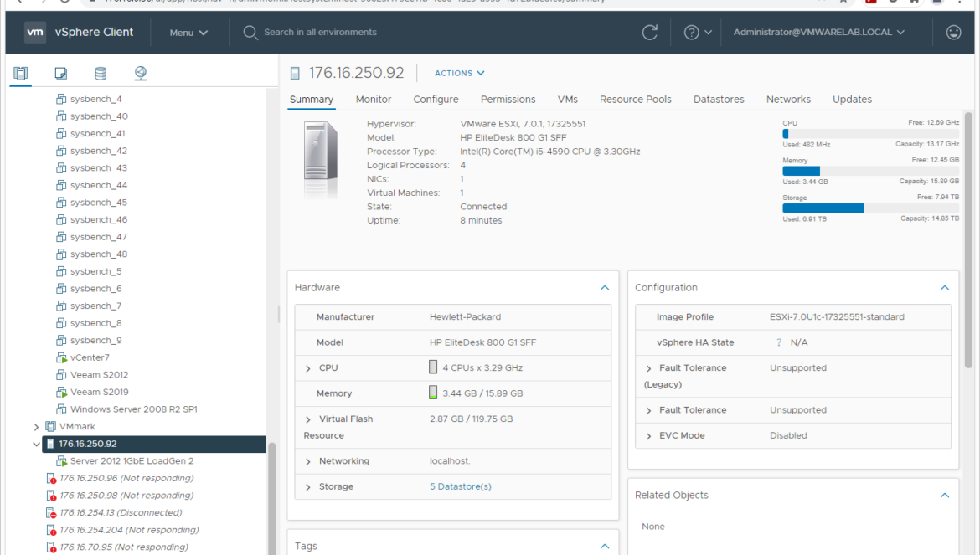Switch to the Networks tab
Image resolution: width=980 pixels, height=555 pixels.
point(788,100)
